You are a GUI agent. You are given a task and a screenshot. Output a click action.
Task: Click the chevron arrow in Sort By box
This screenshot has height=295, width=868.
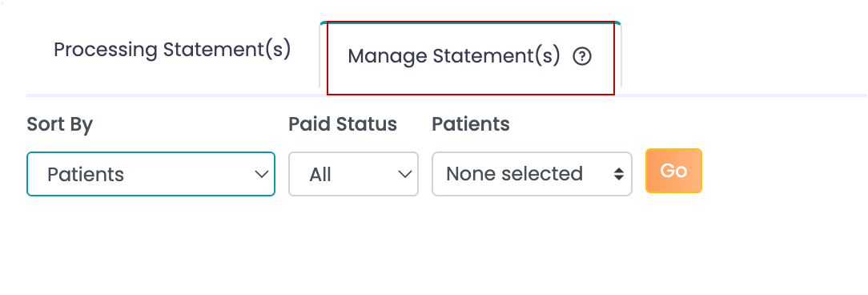[261, 174]
